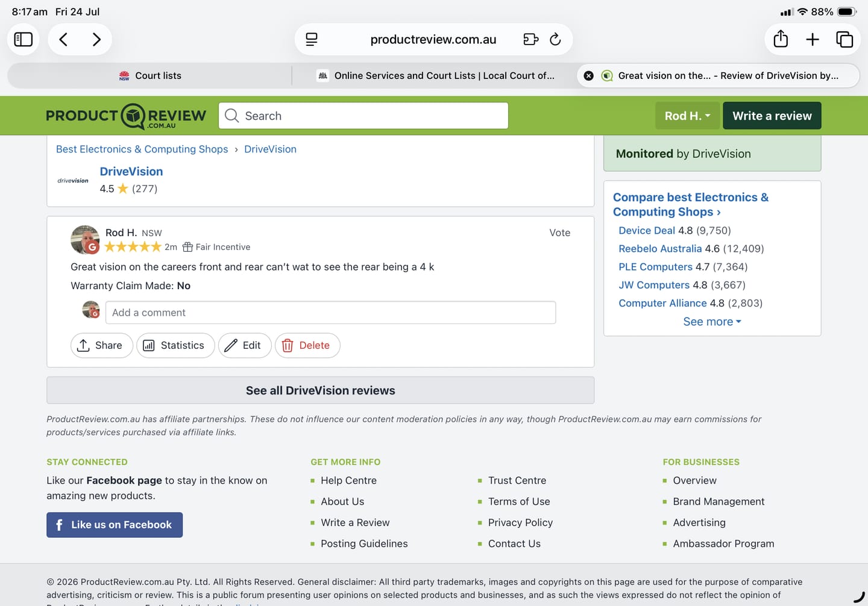The image size is (868, 606).
Task: Focus the productreview.com.au address field
Action: [x=433, y=39]
